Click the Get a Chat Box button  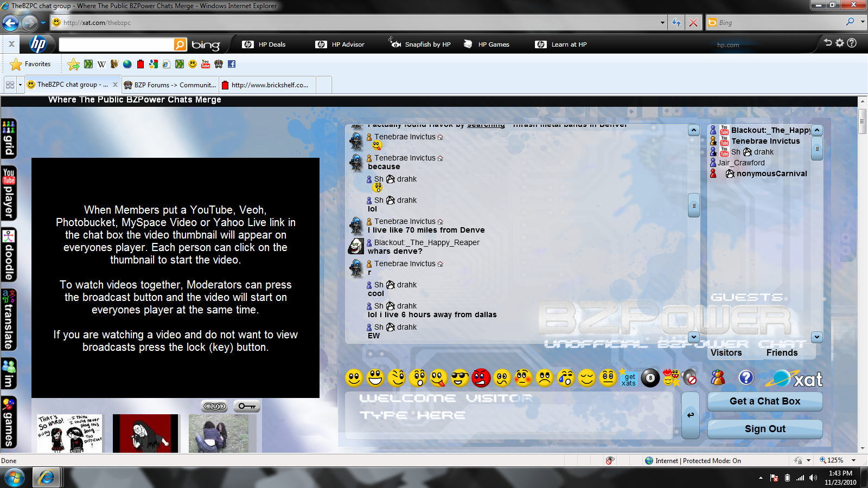click(764, 401)
